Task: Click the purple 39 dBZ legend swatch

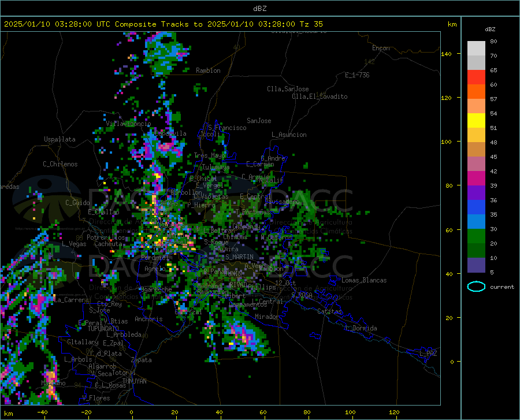Action: (x=476, y=192)
